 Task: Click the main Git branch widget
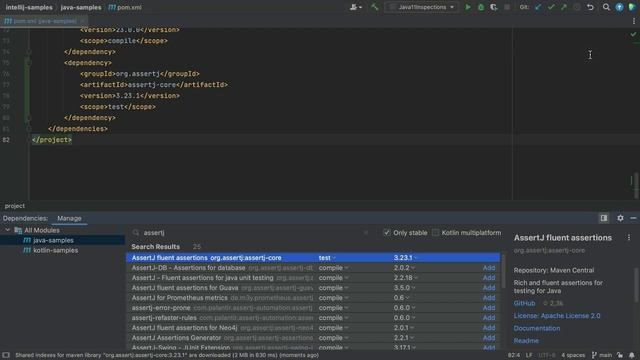point(602,355)
